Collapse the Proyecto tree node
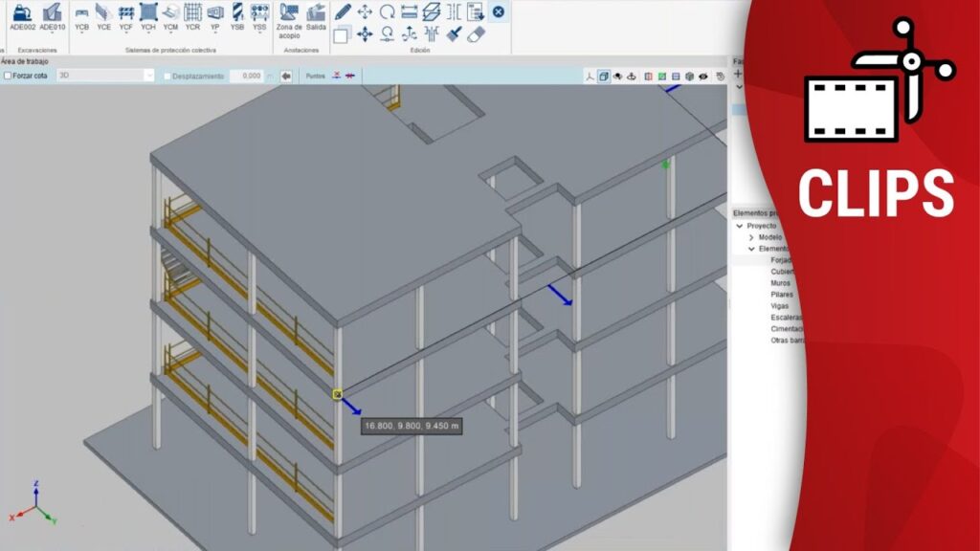Image resolution: width=980 pixels, height=551 pixels. (740, 226)
